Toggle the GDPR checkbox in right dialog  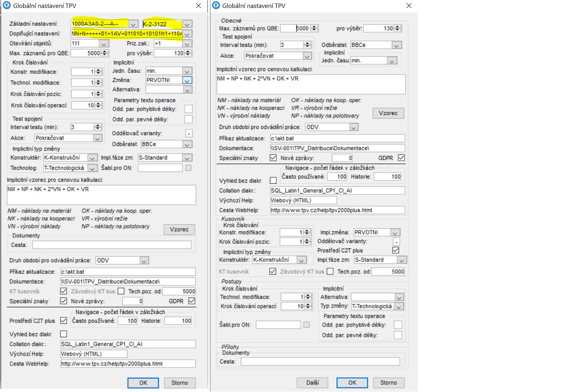pyautogui.click(x=401, y=158)
